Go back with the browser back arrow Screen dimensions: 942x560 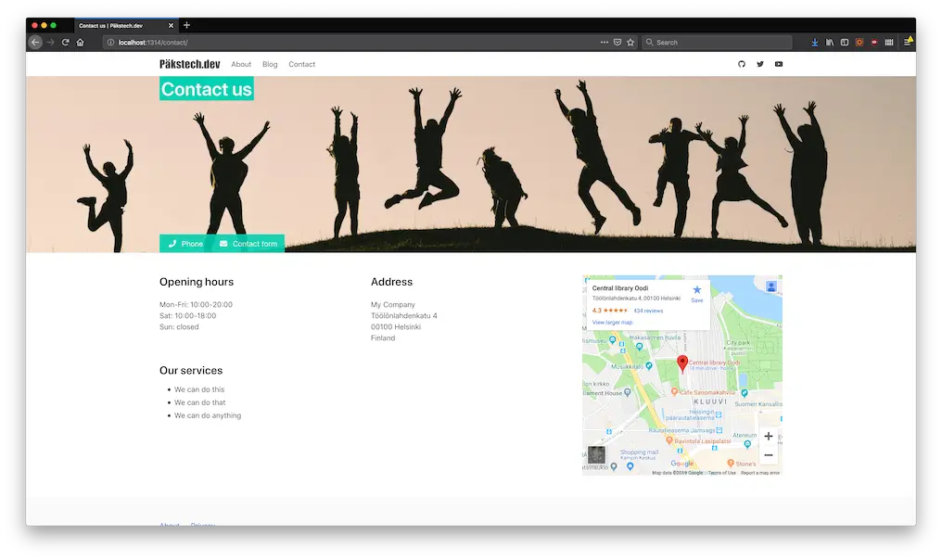[35, 43]
